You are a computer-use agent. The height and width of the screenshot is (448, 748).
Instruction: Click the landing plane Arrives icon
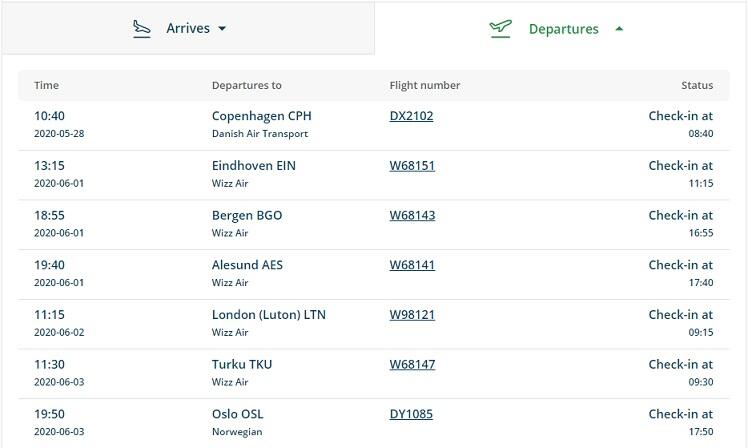141,29
